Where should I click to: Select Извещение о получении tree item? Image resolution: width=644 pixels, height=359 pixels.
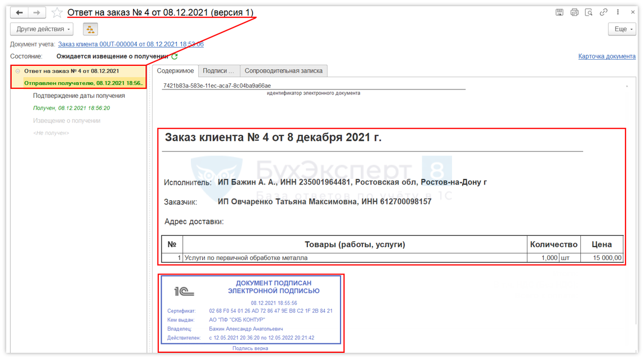tap(66, 121)
